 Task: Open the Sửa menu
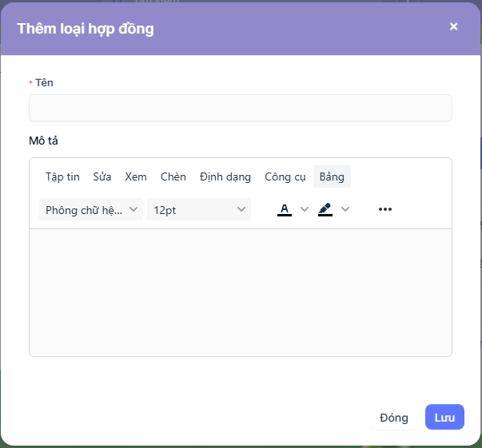[x=102, y=176]
